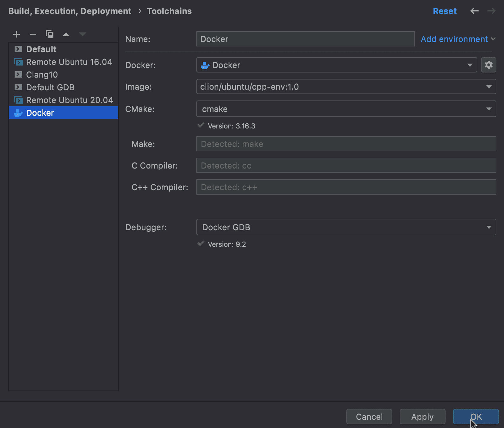This screenshot has height=428, width=504.
Task: Click the Apply button
Action: pyautogui.click(x=422, y=417)
